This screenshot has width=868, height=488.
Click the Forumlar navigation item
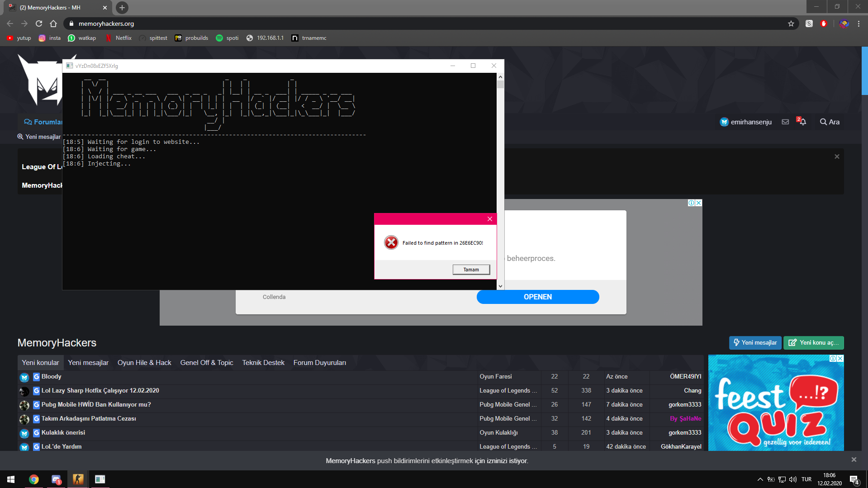[44, 122]
